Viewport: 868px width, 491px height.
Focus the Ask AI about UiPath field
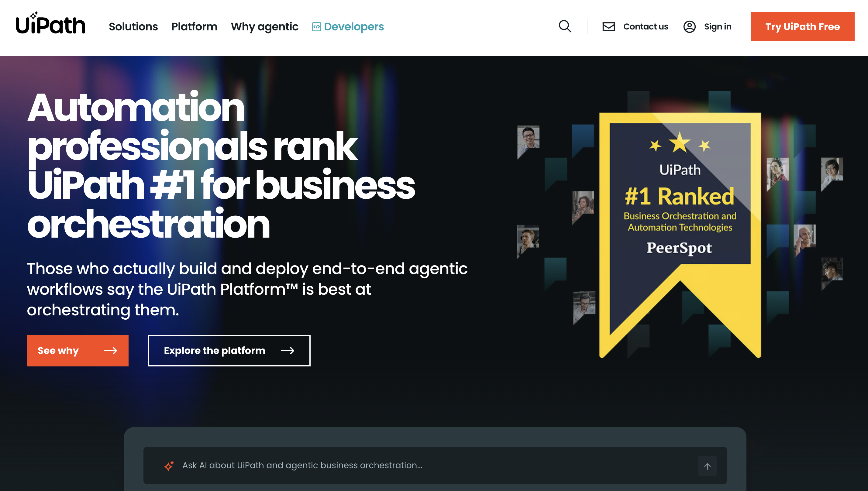click(x=422, y=465)
